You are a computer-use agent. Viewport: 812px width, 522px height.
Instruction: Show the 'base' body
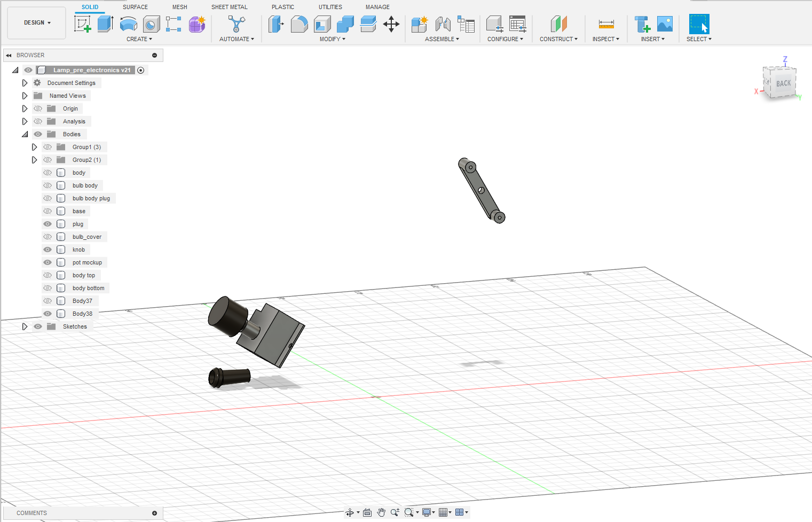pos(48,211)
